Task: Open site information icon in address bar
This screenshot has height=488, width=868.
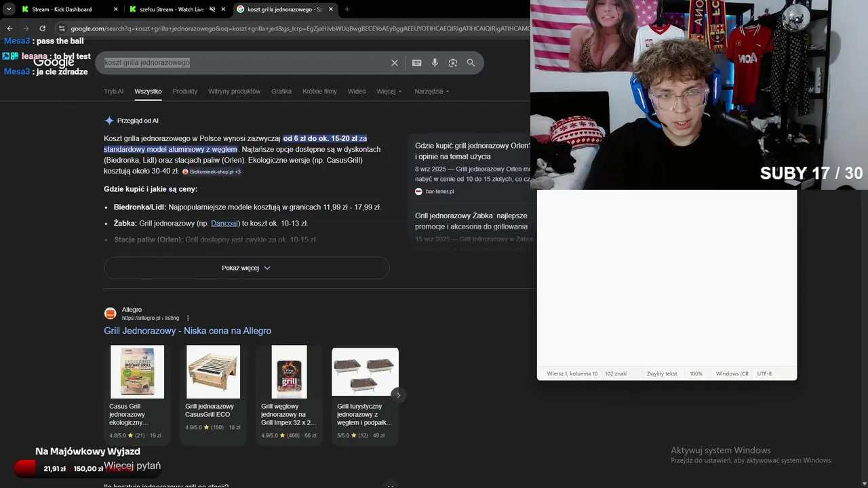Action: 62,28
